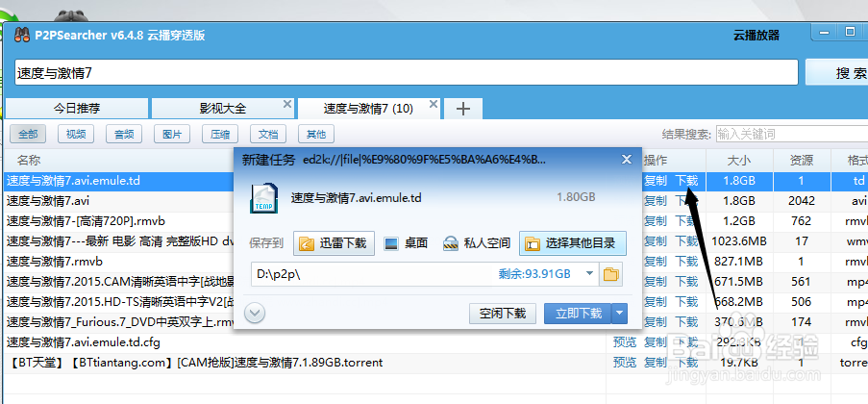Select row 速度与激情7_Furious.7_DVD中英双字上
Image resolution: width=868 pixels, height=404 pixels.
click(119, 322)
